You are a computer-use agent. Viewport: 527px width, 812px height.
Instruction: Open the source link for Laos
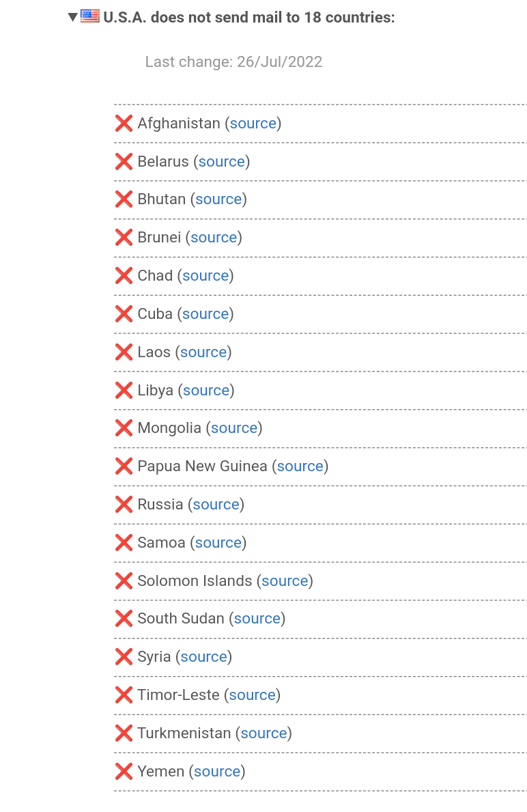(x=203, y=352)
